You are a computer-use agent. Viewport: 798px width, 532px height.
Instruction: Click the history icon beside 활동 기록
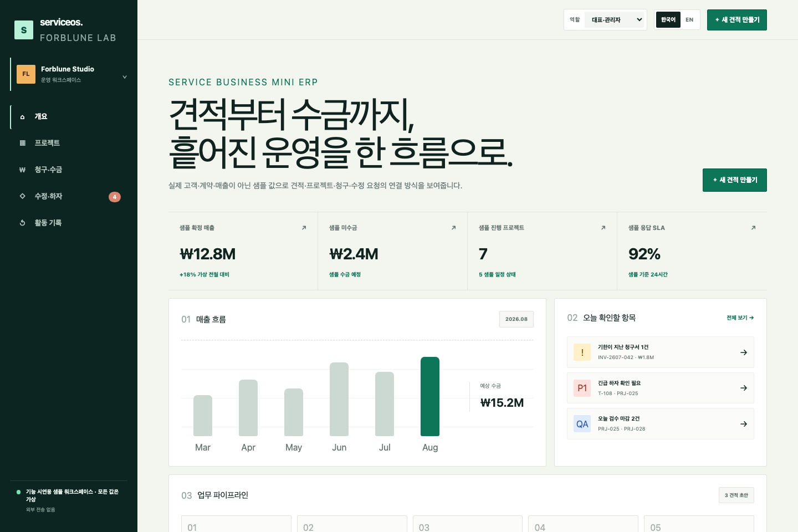point(22,223)
